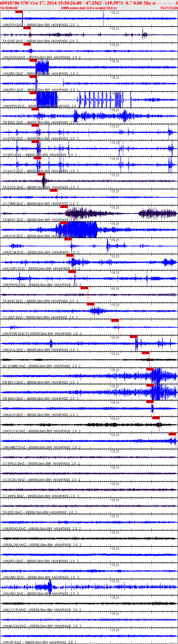Select the UW MOON EHZ station label
Viewport: 178px width, 644px height.
[x=15, y=626]
